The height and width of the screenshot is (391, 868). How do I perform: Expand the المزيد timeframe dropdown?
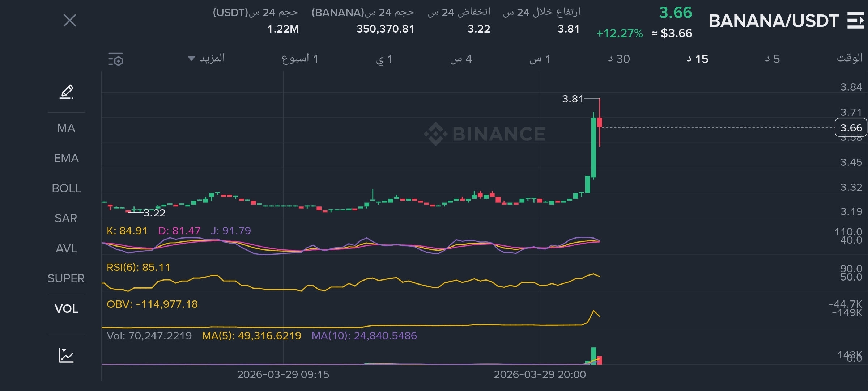[207, 58]
